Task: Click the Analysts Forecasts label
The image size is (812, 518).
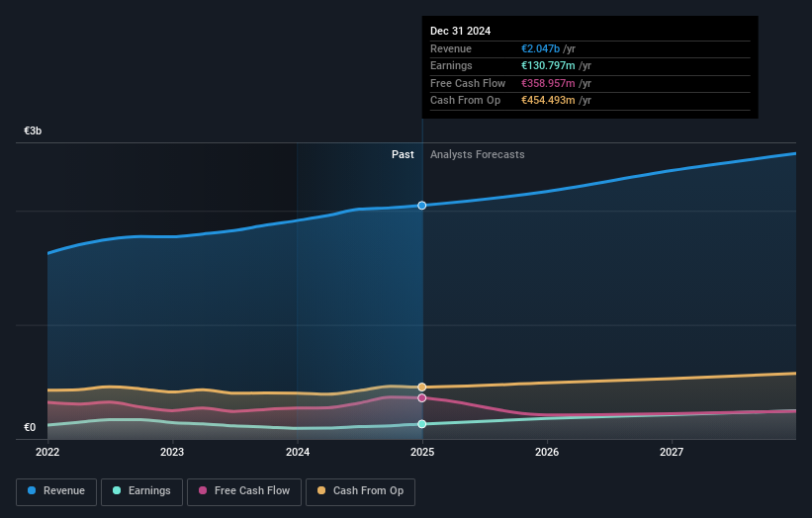Action: (x=478, y=155)
